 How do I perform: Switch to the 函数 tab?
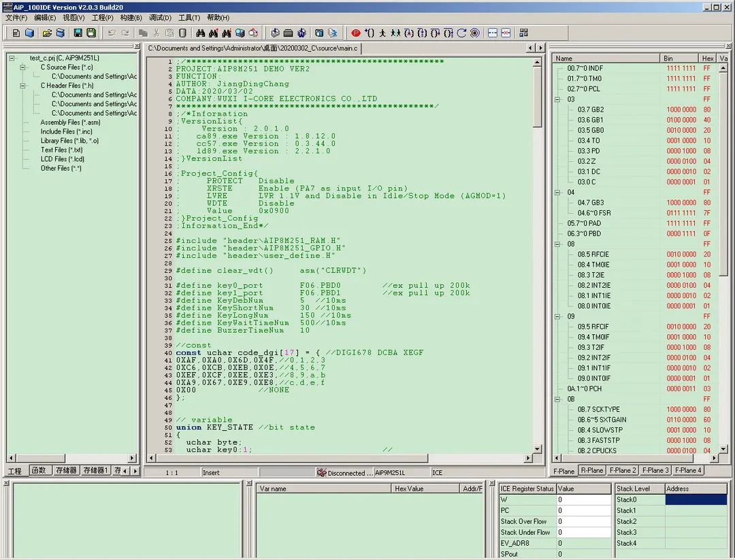pos(40,470)
